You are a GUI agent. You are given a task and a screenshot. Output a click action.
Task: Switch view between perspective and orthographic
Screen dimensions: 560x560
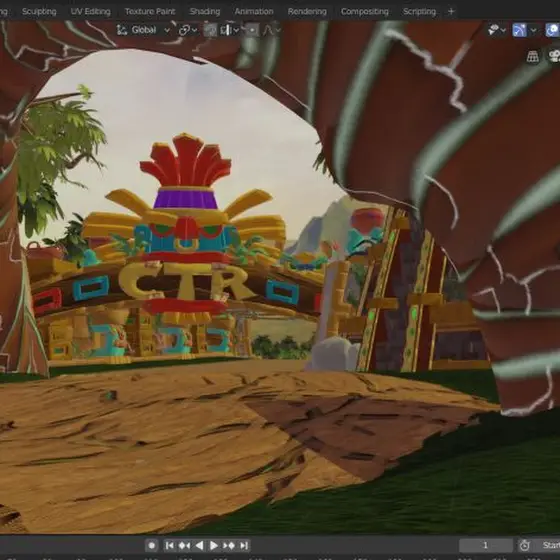(x=532, y=56)
